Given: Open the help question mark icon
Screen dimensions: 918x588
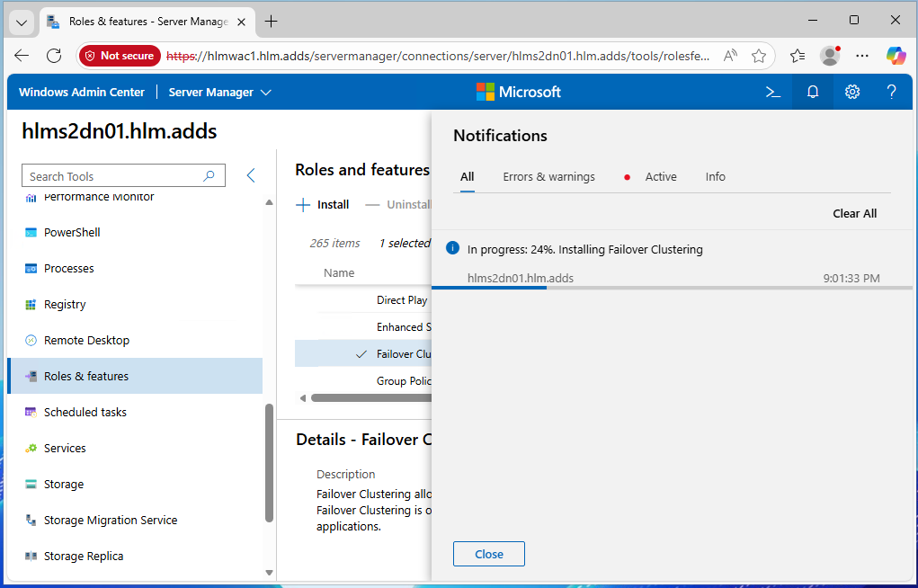Looking at the screenshot, I should (891, 92).
